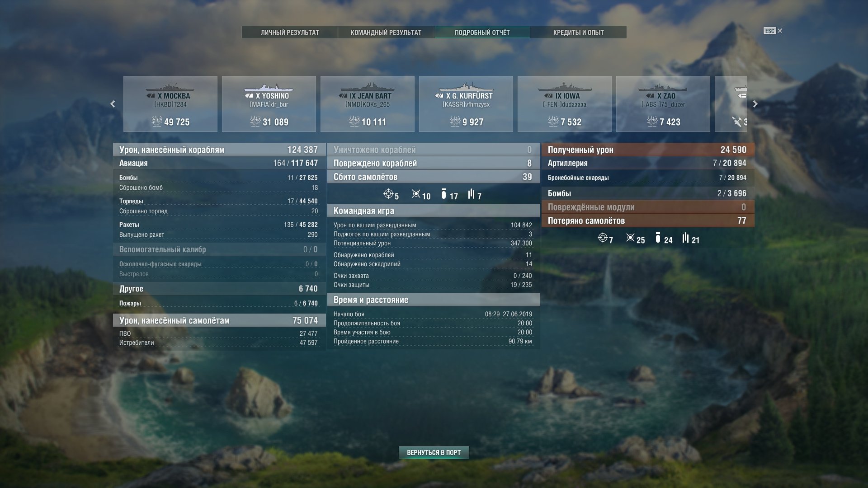Click fighter icon under Сбито самолётов
Viewport: 868px width, 488px height.
388,194
